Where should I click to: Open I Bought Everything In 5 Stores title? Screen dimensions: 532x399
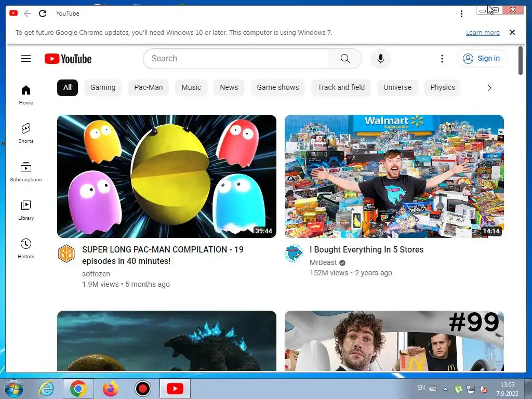click(x=366, y=250)
